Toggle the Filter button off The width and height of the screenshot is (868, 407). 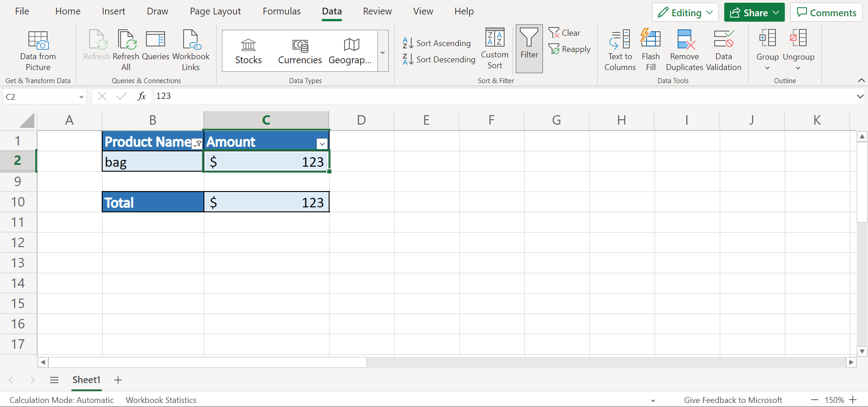pyautogui.click(x=529, y=48)
